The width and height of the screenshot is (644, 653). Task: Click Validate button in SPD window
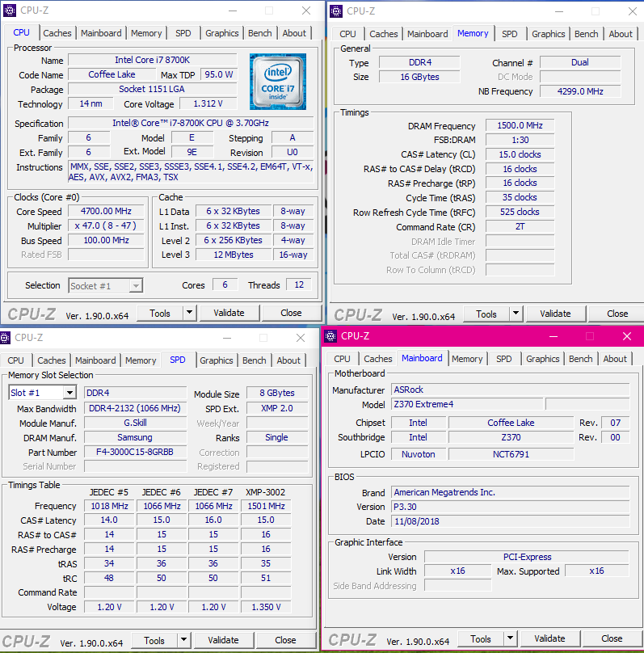223,640
